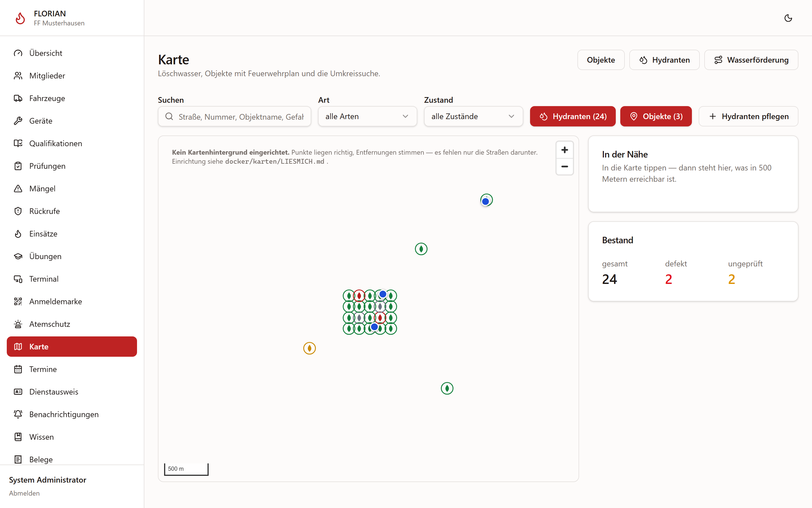Go to Wissen page
Image resolution: width=812 pixels, height=508 pixels.
coord(72,437)
